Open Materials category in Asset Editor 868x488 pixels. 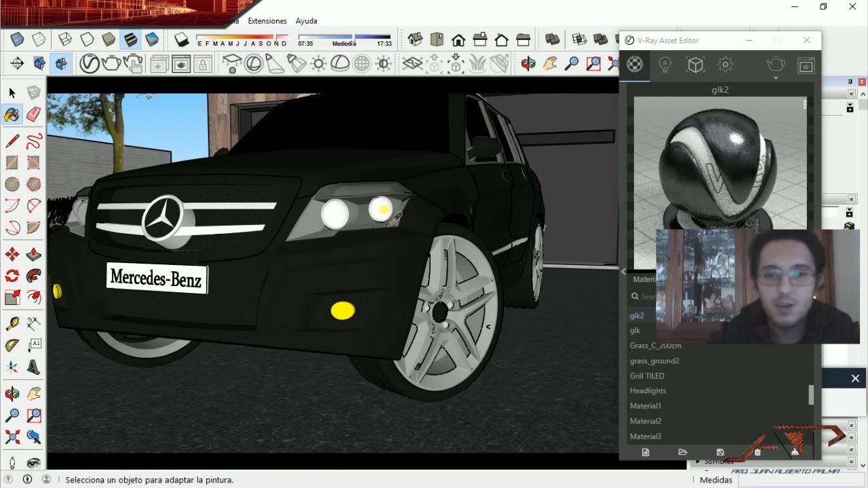point(635,65)
